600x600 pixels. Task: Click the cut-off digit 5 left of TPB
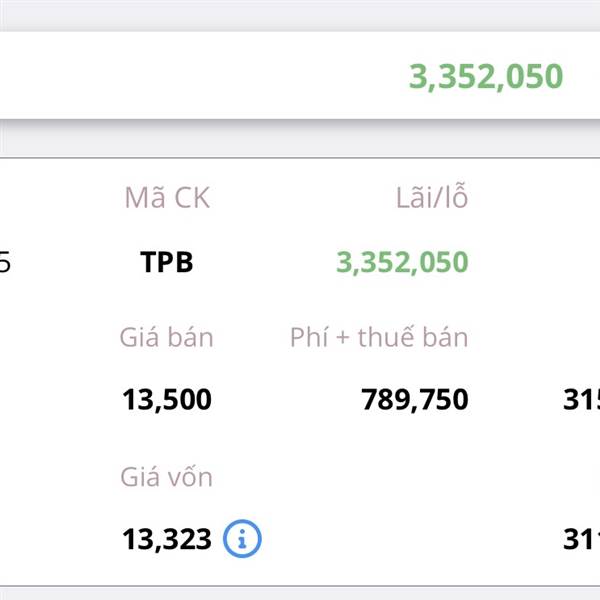(x=5, y=262)
